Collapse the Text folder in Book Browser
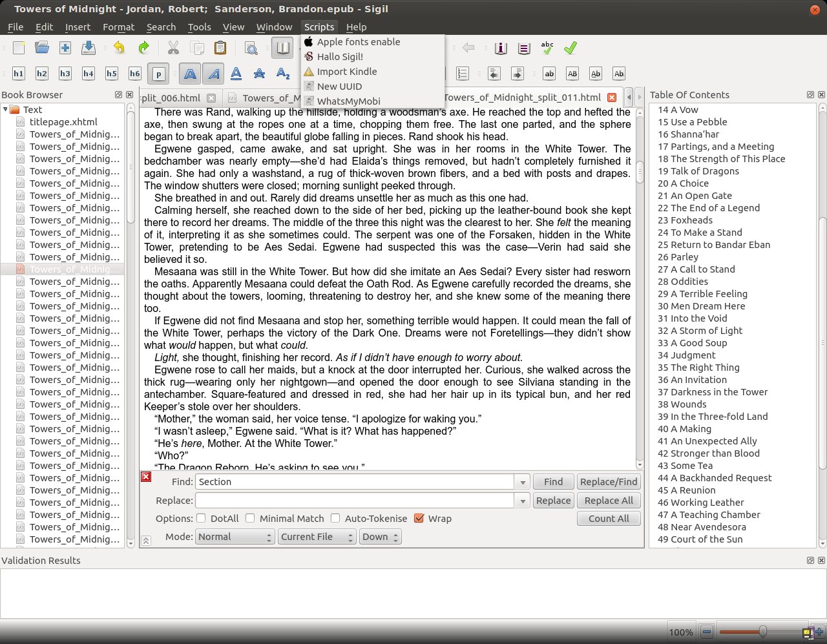The width and height of the screenshot is (827, 644). coord(5,110)
